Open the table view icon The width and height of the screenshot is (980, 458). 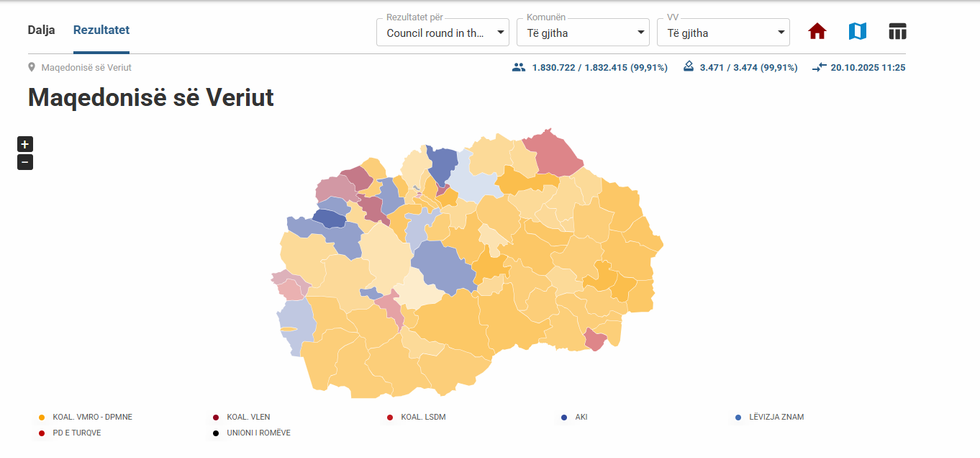[897, 31]
